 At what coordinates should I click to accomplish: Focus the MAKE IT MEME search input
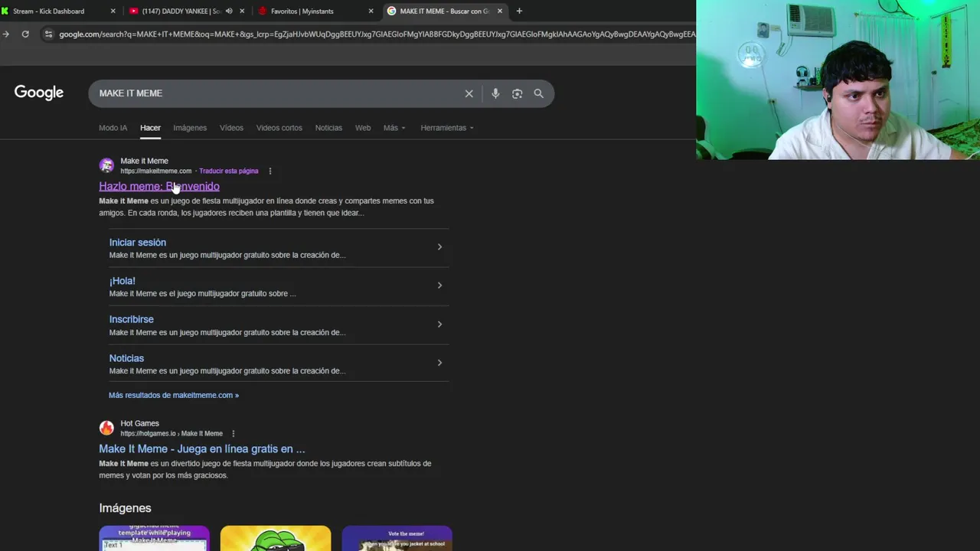276,93
